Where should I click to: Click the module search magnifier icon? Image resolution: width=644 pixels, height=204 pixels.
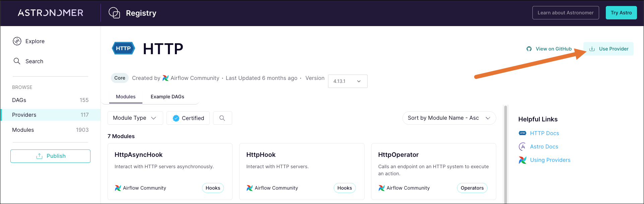click(x=222, y=118)
